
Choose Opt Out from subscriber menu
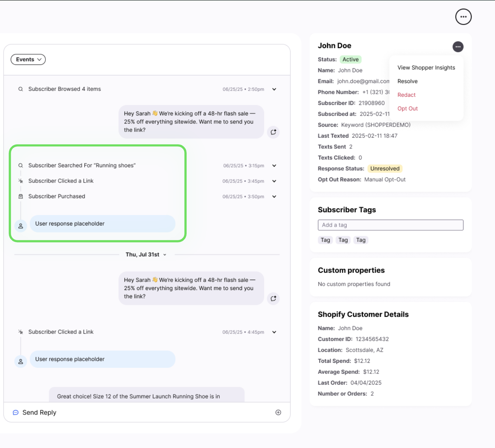[407, 109]
